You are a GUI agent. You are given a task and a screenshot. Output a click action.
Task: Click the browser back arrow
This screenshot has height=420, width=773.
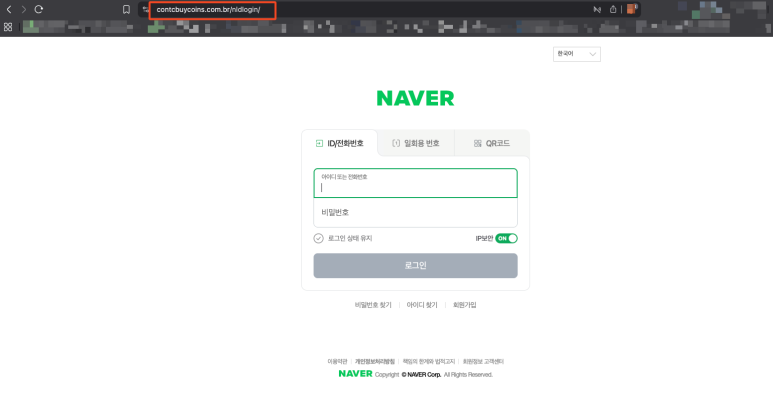click(9, 9)
